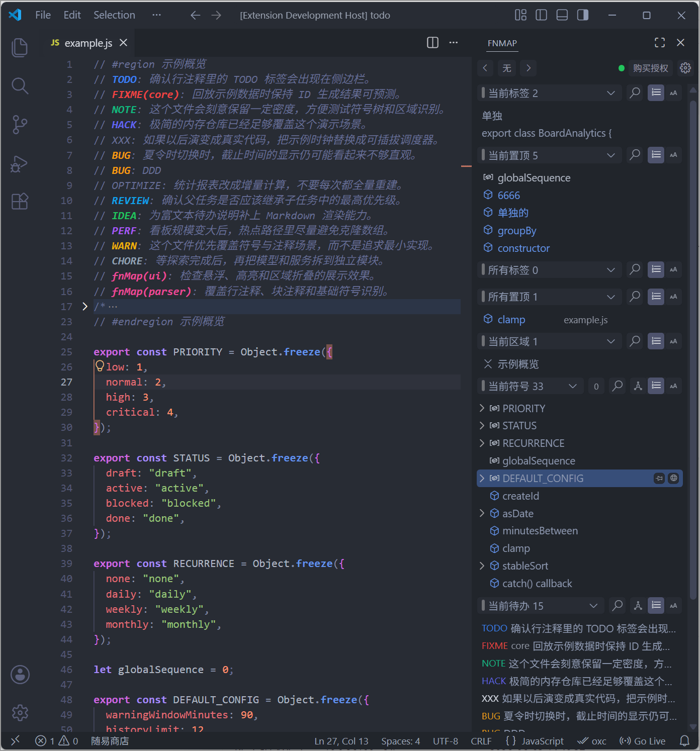Toggle the Secondary Side Bar layout button
This screenshot has width=700, height=751.
pyautogui.click(x=583, y=15)
